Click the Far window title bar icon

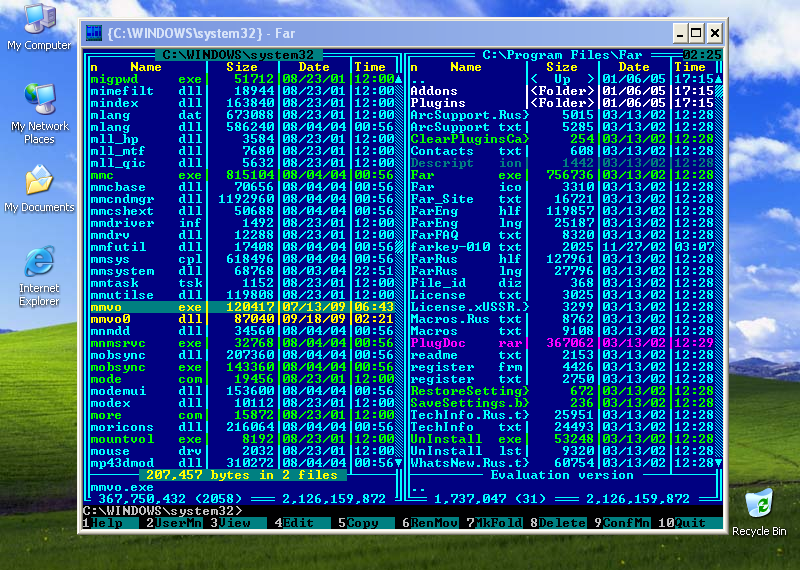94,33
